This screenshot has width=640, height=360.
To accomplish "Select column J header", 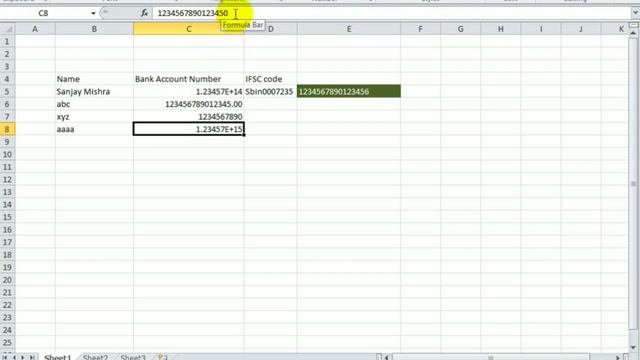I will (581, 29).
